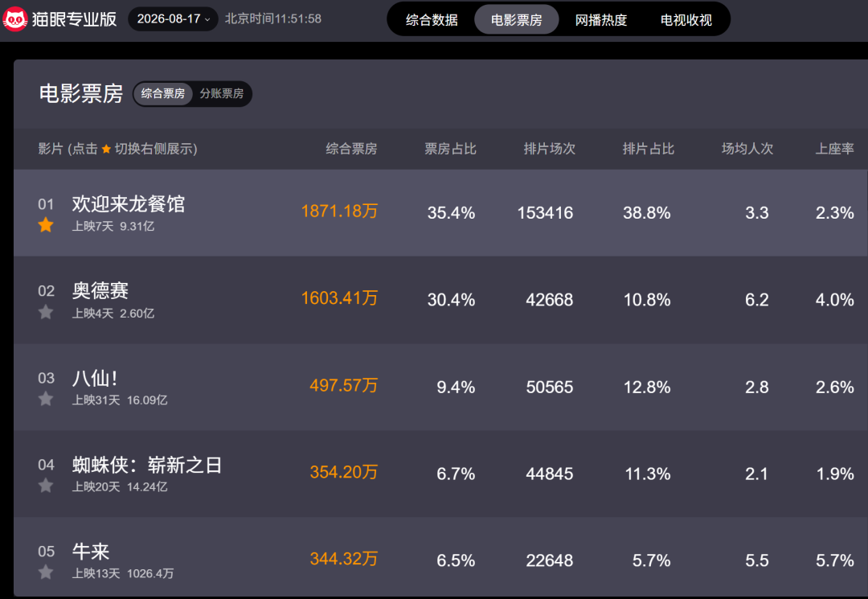Expand date picker chevron arrow
The width and height of the screenshot is (868, 599).
tap(207, 19)
